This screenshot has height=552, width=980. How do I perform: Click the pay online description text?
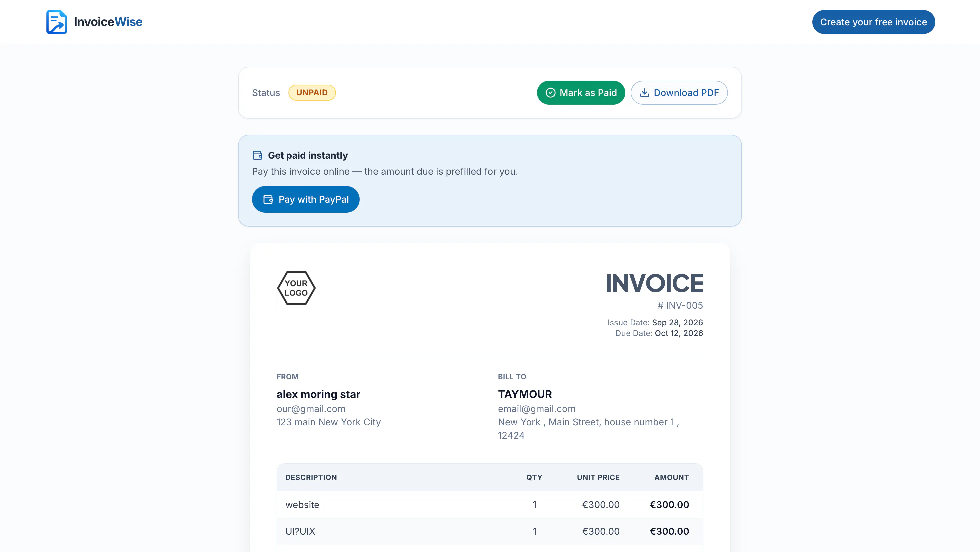coord(385,171)
